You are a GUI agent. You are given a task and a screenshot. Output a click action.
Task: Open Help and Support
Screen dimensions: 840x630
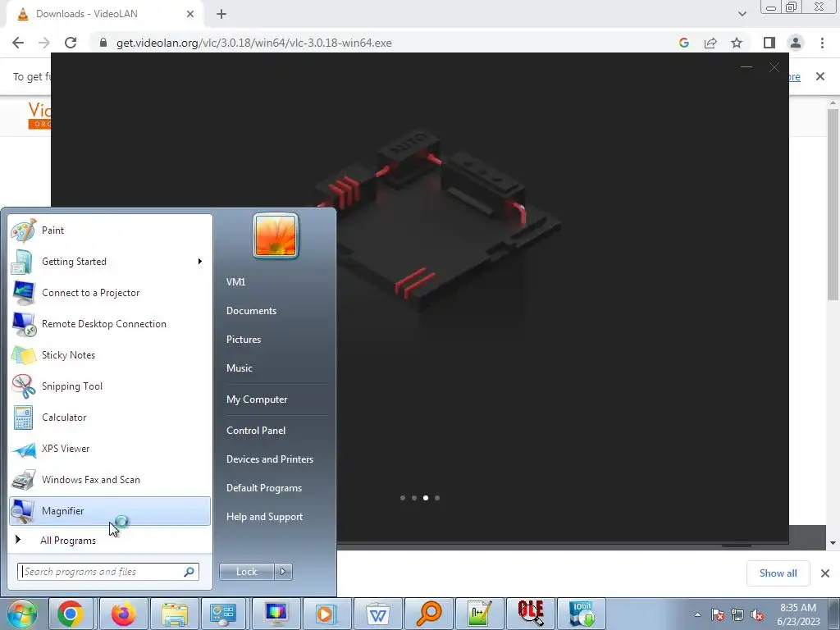(x=265, y=517)
